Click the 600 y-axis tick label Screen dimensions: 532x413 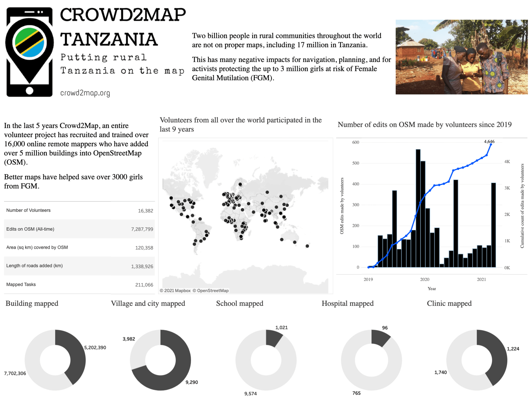pyautogui.click(x=356, y=142)
